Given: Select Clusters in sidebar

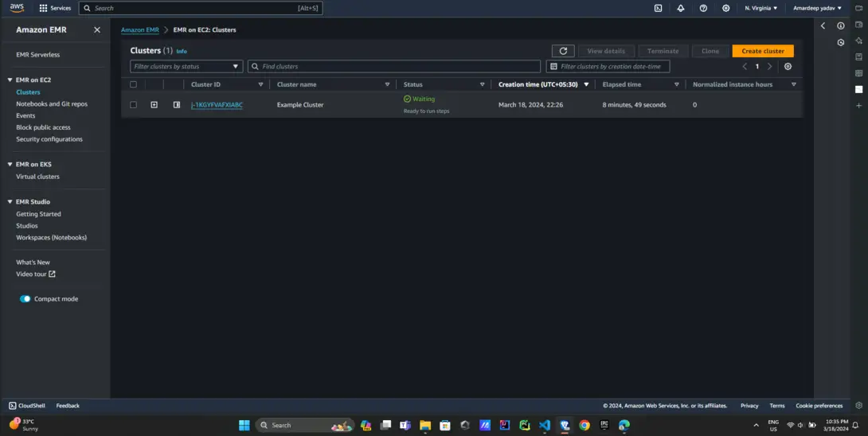Looking at the screenshot, I should pos(28,92).
